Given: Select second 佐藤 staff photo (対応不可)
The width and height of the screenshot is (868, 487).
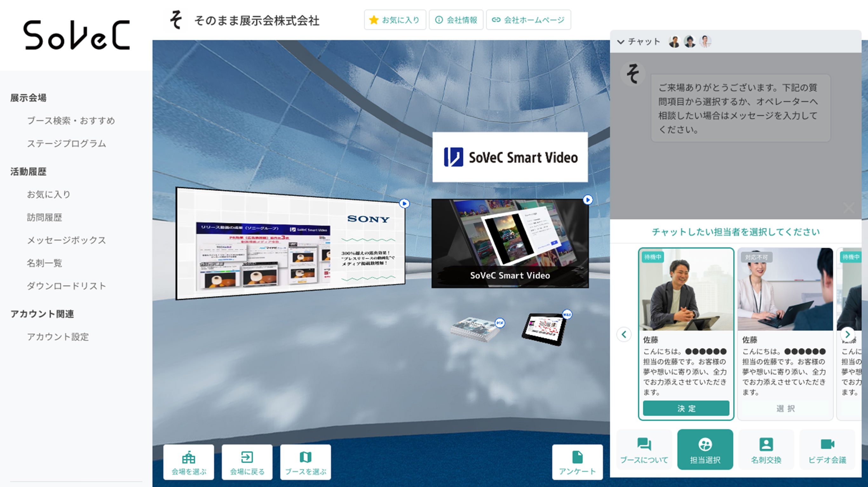Looking at the screenshot, I should click(785, 290).
